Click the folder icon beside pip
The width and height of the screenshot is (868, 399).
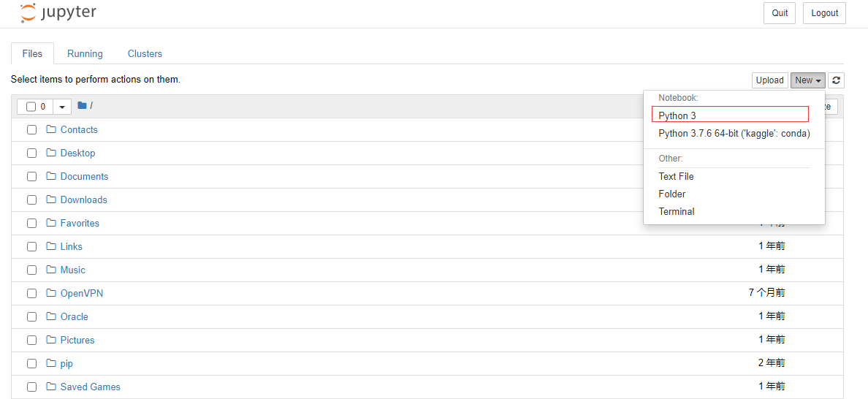pos(51,363)
